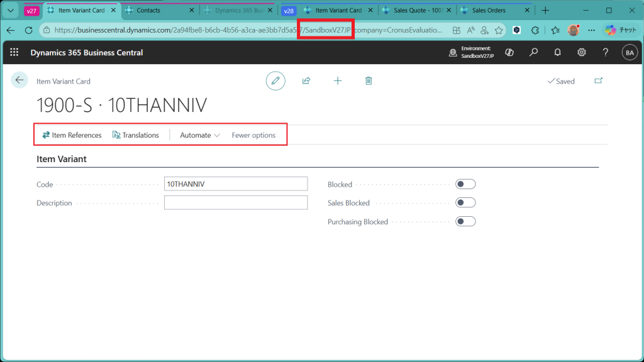
Task: Click the share icon in header
Action: [x=306, y=81]
